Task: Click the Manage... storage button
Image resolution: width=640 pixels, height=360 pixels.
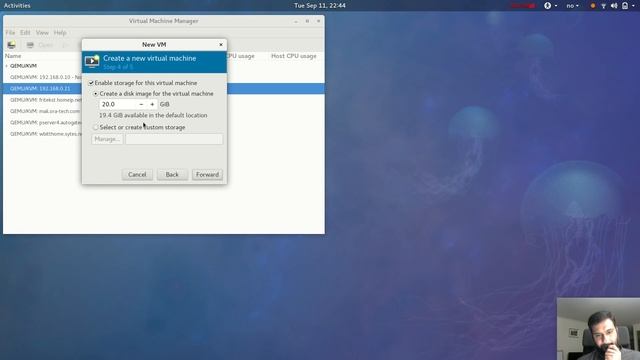Action: [107, 139]
